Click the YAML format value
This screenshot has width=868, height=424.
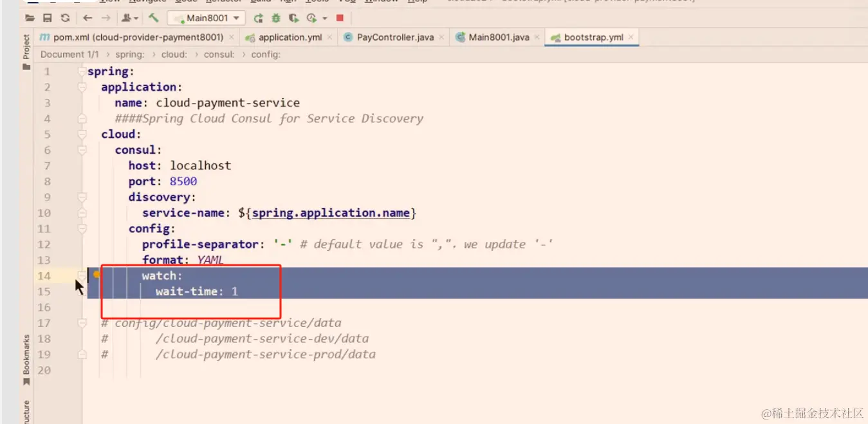coord(210,260)
